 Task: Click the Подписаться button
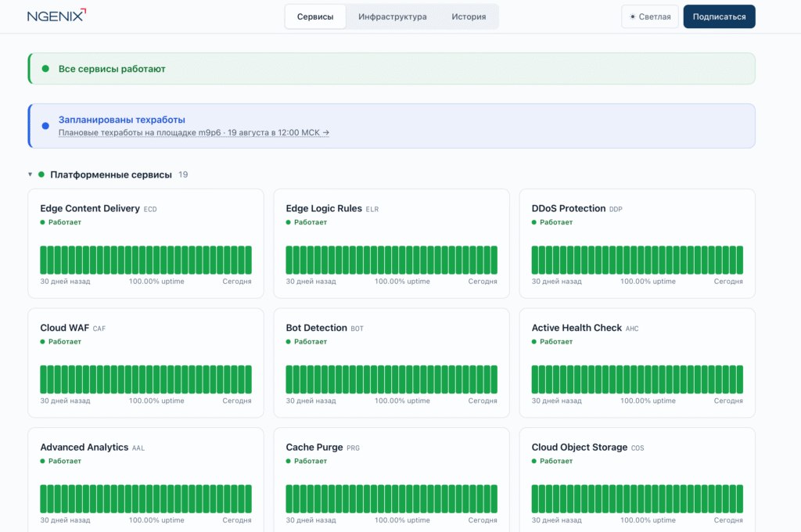tap(720, 17)
